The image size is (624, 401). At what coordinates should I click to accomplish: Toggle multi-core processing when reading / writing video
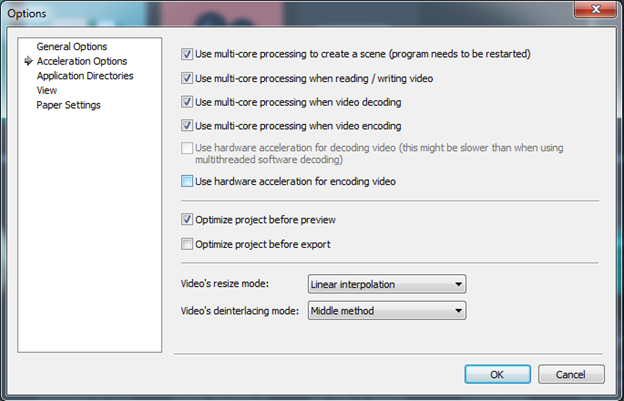(x=187, y=78)
